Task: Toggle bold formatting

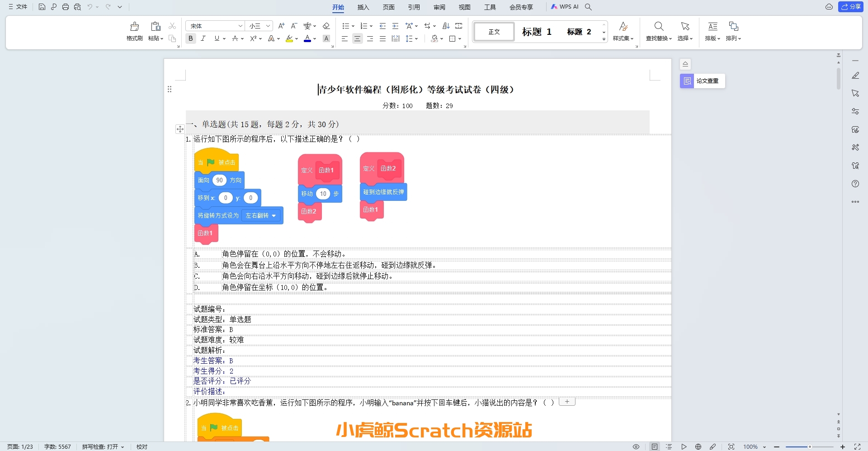Action: pos(191,39)
